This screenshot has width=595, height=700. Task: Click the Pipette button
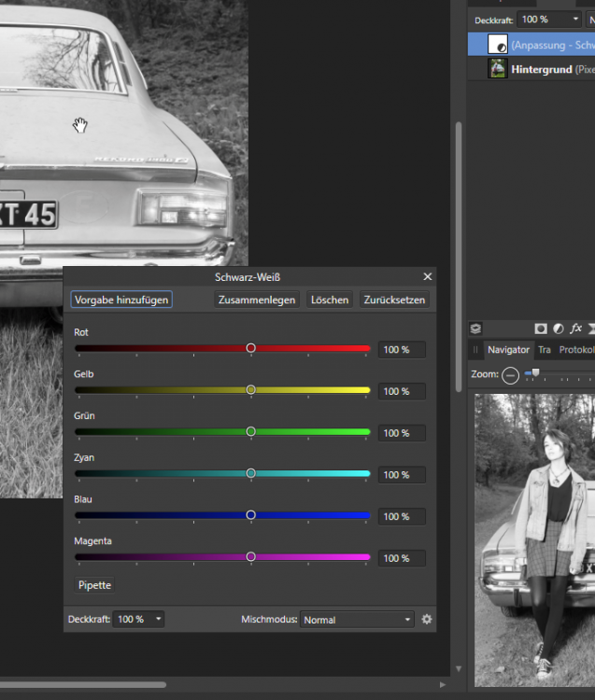(94, 585)
